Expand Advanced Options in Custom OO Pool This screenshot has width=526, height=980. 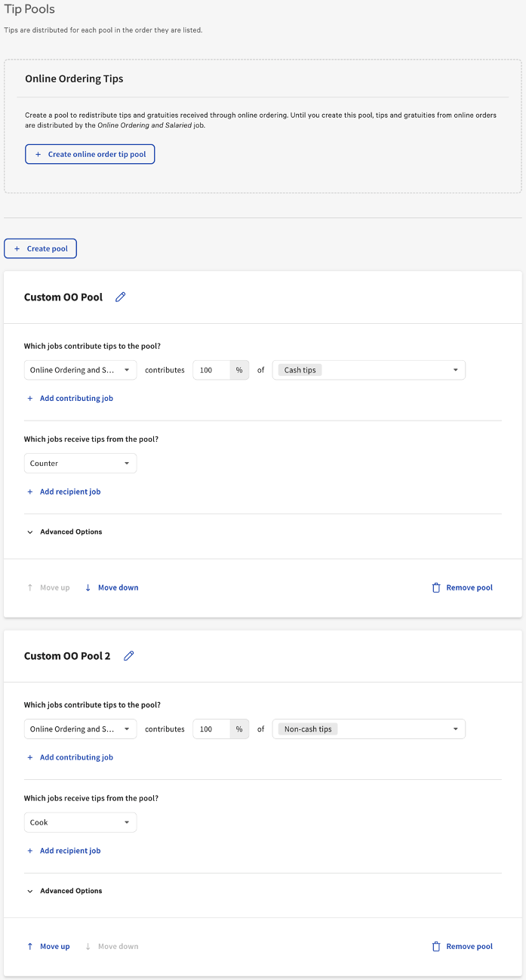coord(64,532)
